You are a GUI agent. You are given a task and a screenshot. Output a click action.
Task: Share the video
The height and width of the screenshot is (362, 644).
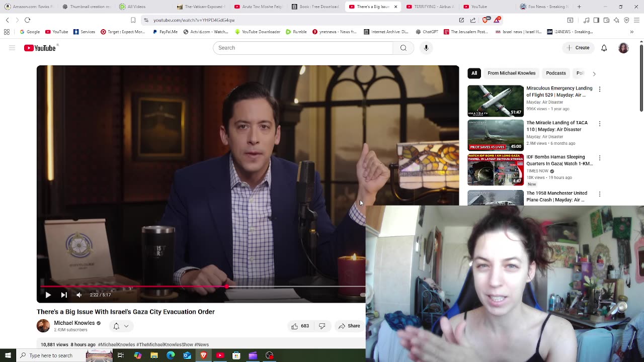349,326
